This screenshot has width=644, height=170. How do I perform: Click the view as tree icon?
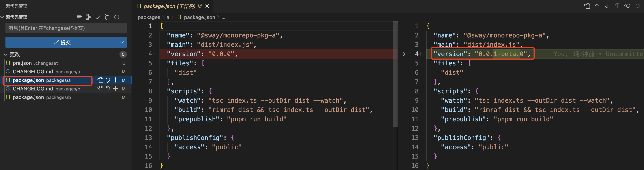coord(79,17)
